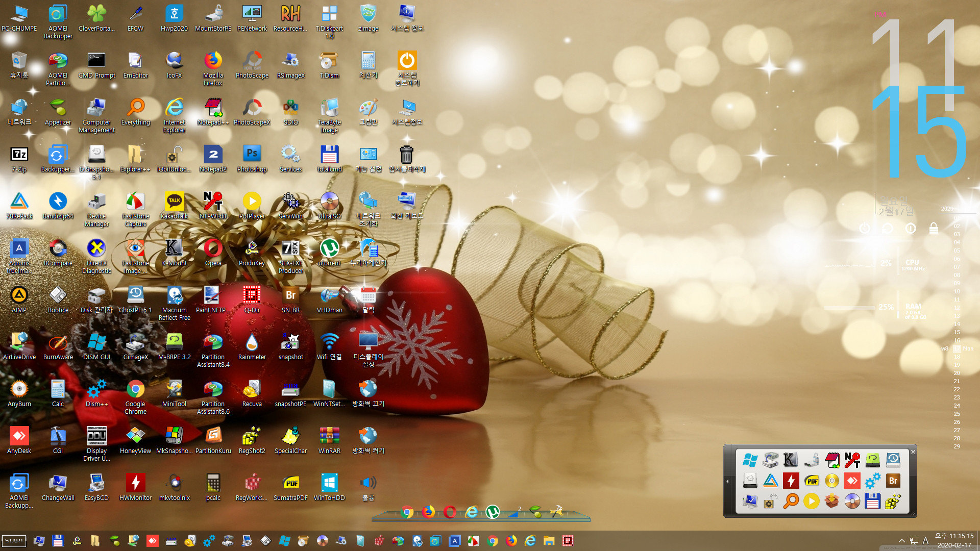Image resolution: width=980 pixels, height=551 pixels.
Task: Click the PDF icon in launcher panel
Action: [x=811, y=481]
